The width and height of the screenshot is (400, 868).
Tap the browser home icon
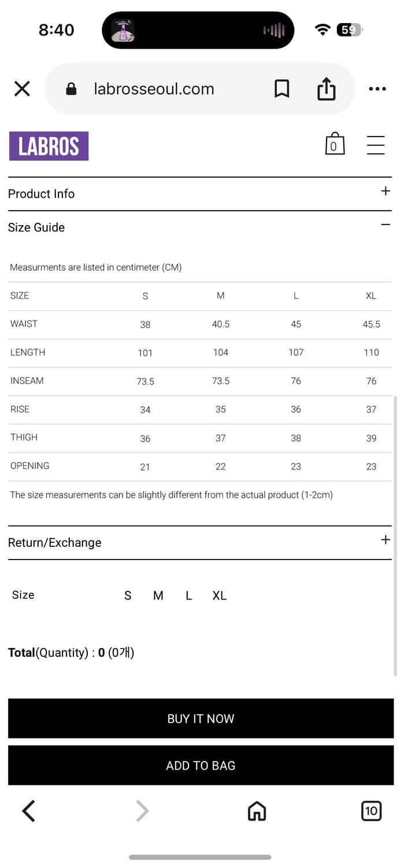pyautogui.click(x=257, y=811)
